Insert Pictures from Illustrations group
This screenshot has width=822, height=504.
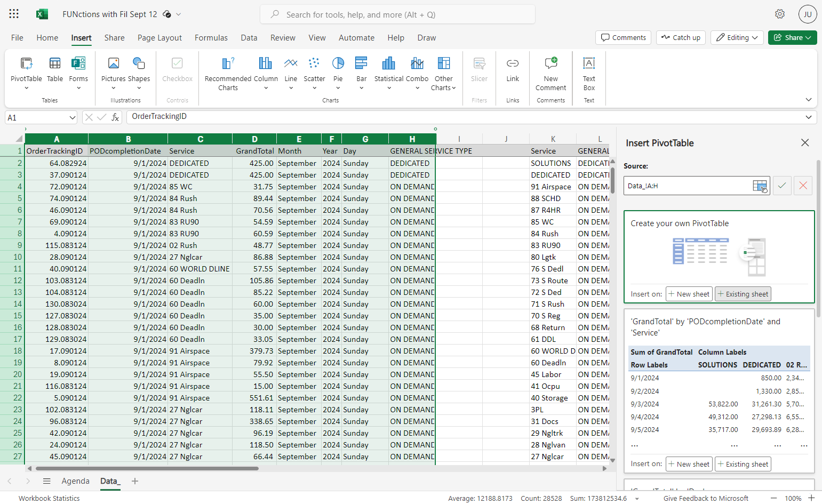coord(114,73)
